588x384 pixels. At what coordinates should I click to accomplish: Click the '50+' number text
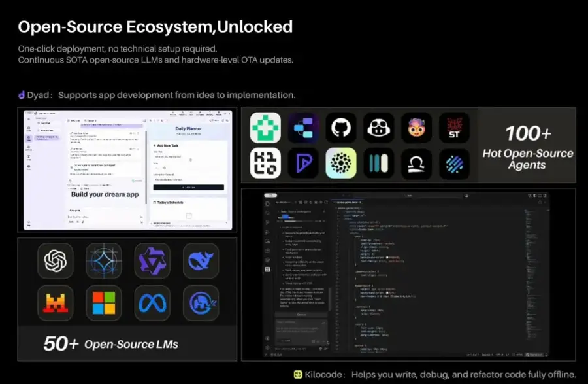(x=61, y=343)
